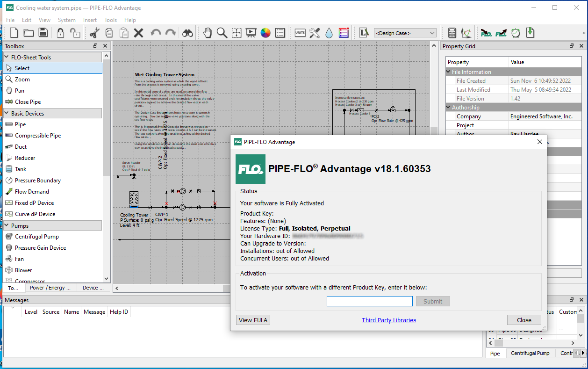Click the green download page icon
This screenshot has height=369, width=588.
tap(530, 33)
